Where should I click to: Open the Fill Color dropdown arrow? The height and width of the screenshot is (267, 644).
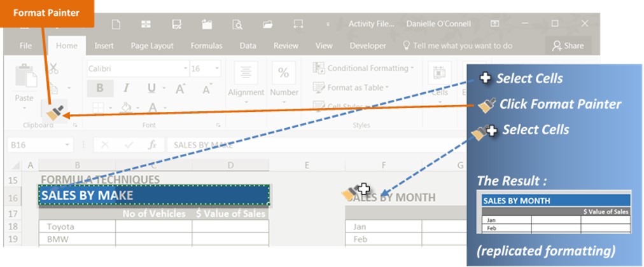tap(139, 108)
